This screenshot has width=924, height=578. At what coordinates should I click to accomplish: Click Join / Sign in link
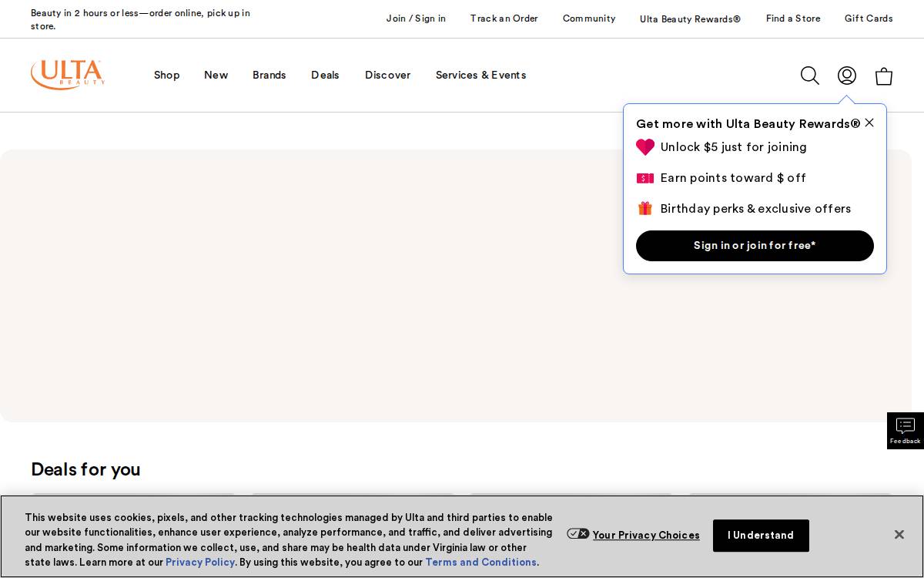point(416,18)
